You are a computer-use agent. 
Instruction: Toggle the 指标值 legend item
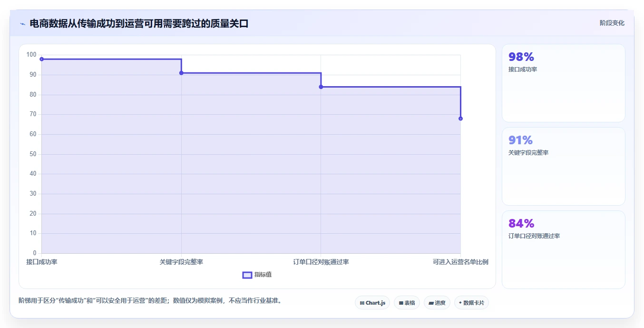point(257,275)
